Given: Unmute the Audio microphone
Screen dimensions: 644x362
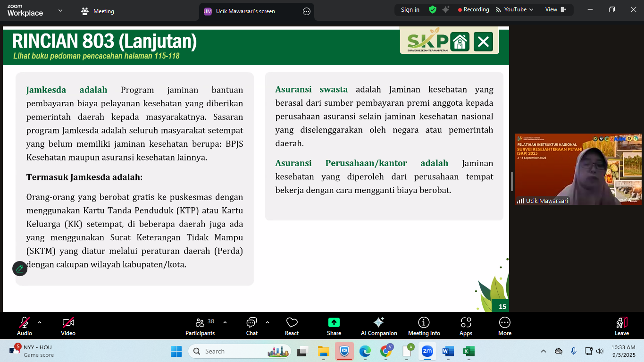Looking at the screenshot, I should tap(25, 326).
